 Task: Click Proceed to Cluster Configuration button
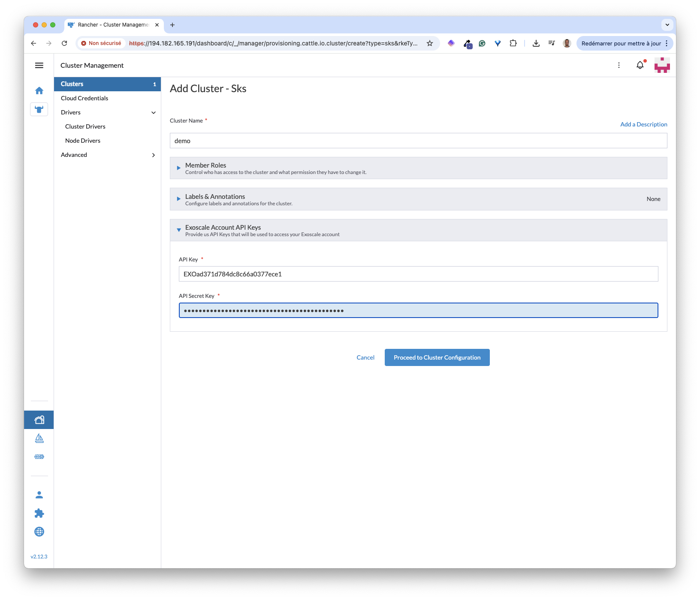[x=437, y=357]
